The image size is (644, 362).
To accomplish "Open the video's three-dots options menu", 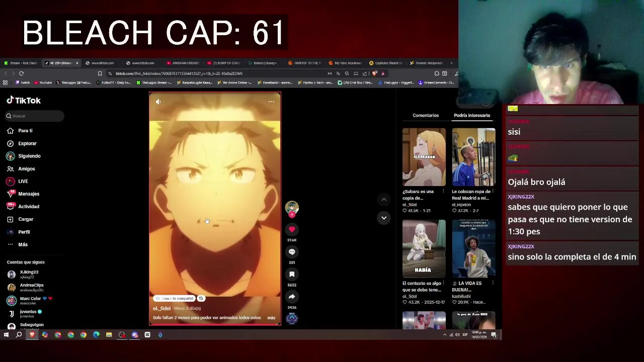I will coord(271,102).
